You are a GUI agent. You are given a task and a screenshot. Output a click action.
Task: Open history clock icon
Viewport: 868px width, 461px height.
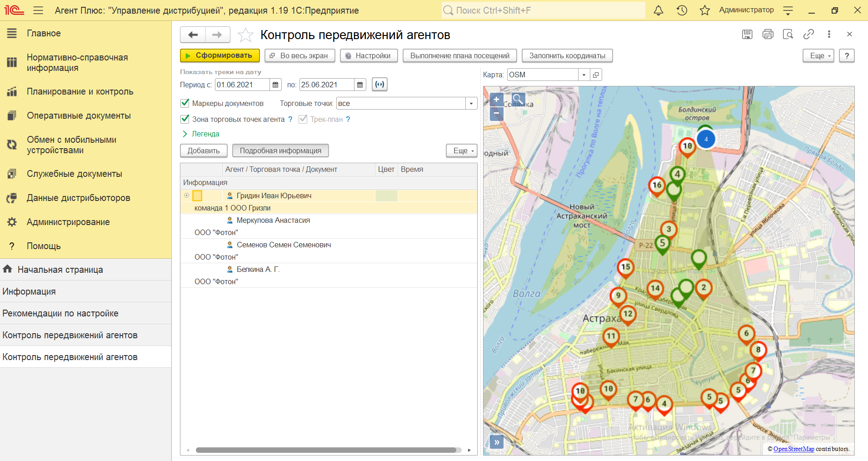(682, 10)
